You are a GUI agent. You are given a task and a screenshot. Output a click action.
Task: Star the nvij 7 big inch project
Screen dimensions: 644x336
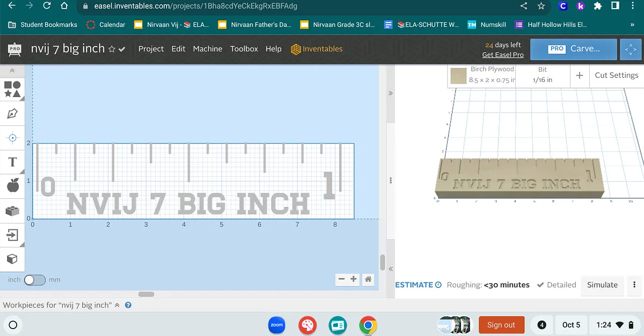pyautogui.click(x=112, y=49)
